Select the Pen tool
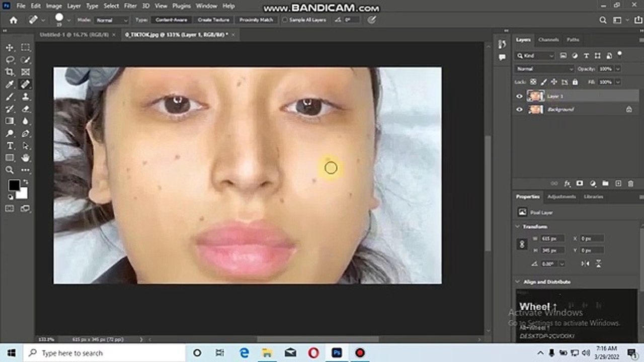This screenshot has width=644, height=362. [x=26, y=133]
